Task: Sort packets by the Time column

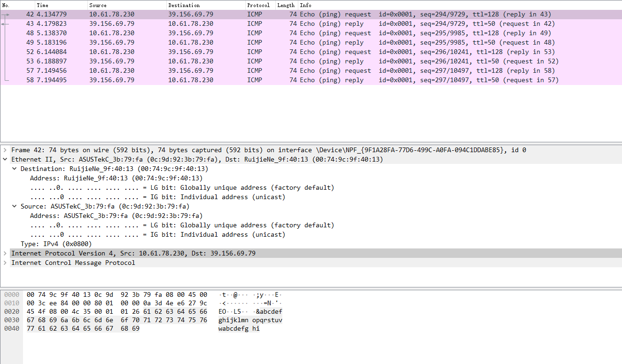Action: (x=42, y=5)
